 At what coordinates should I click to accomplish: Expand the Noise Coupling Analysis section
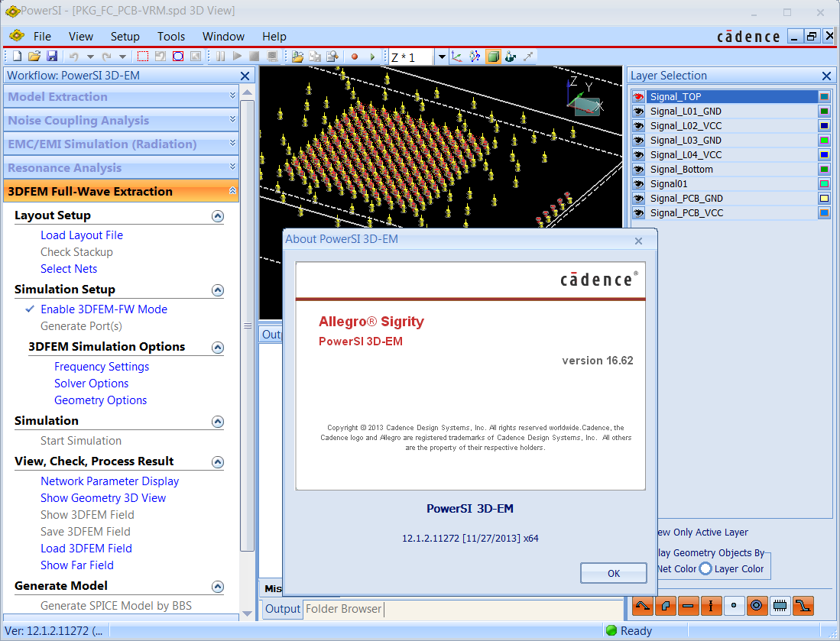click(x=232, y=119)
